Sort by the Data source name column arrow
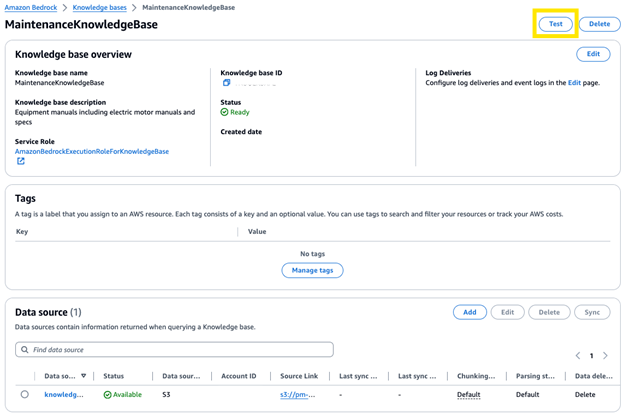This screenshot has height=416, width=624. coord(83,377)
